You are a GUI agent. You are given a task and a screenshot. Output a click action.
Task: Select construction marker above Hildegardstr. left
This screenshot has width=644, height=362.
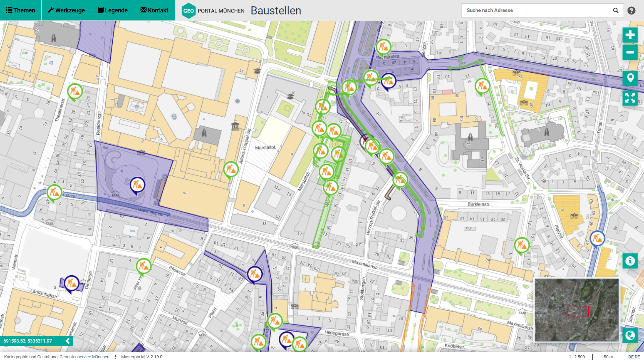[275, 321]
